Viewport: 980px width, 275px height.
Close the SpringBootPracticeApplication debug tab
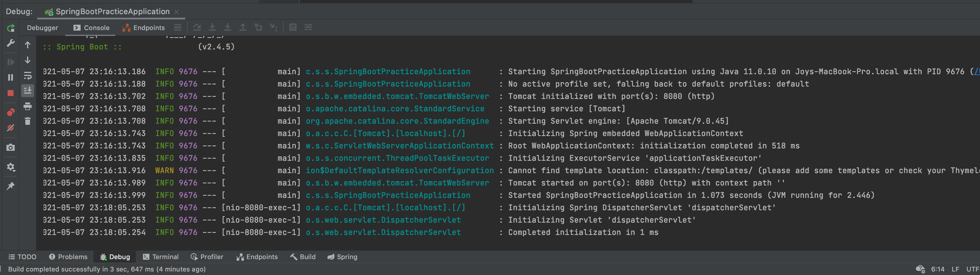click(176, 12)
